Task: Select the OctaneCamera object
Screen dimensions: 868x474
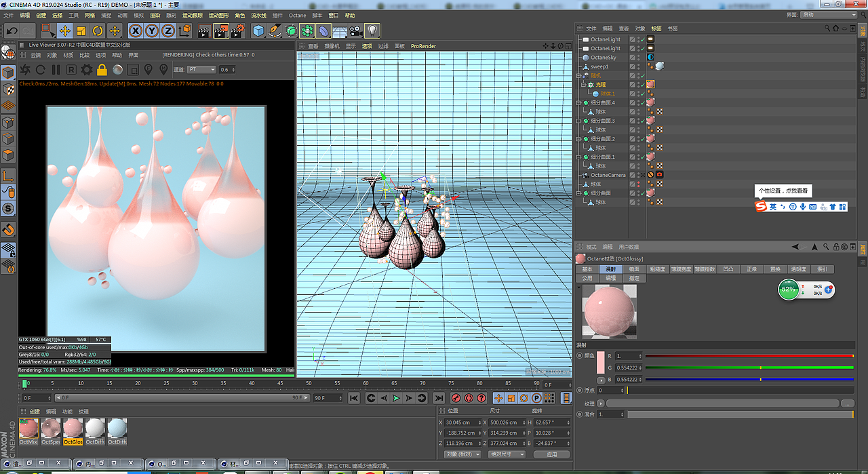Action: click(x=608, y=175)
